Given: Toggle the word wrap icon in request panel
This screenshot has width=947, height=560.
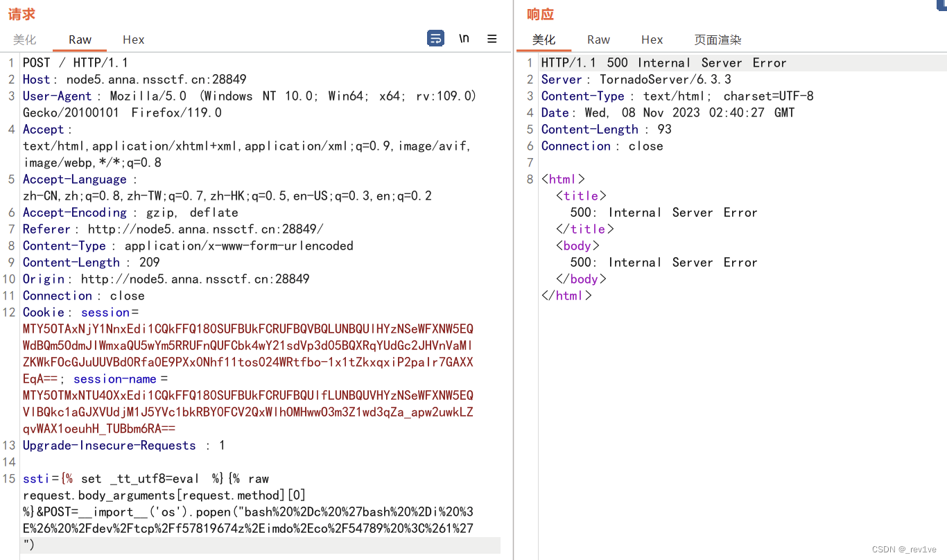Looking at the screenshot, I should coord(435,39).
